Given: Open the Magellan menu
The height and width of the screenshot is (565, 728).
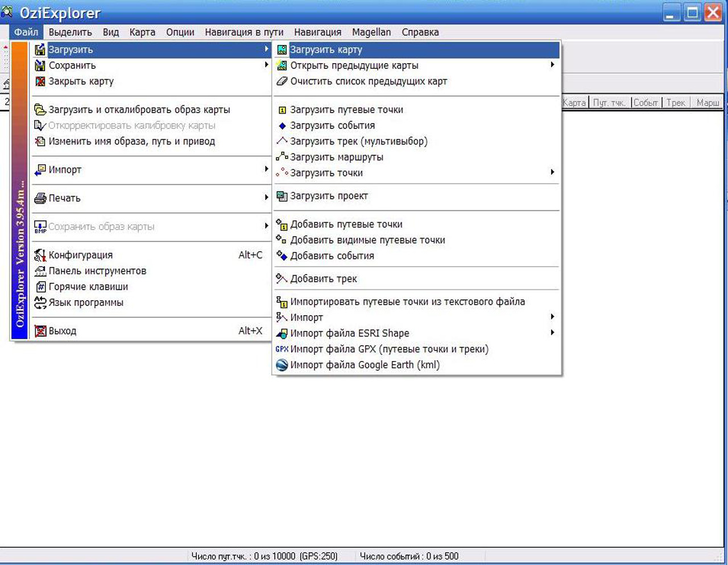Looking at the screenshot, I should point(371,32).
